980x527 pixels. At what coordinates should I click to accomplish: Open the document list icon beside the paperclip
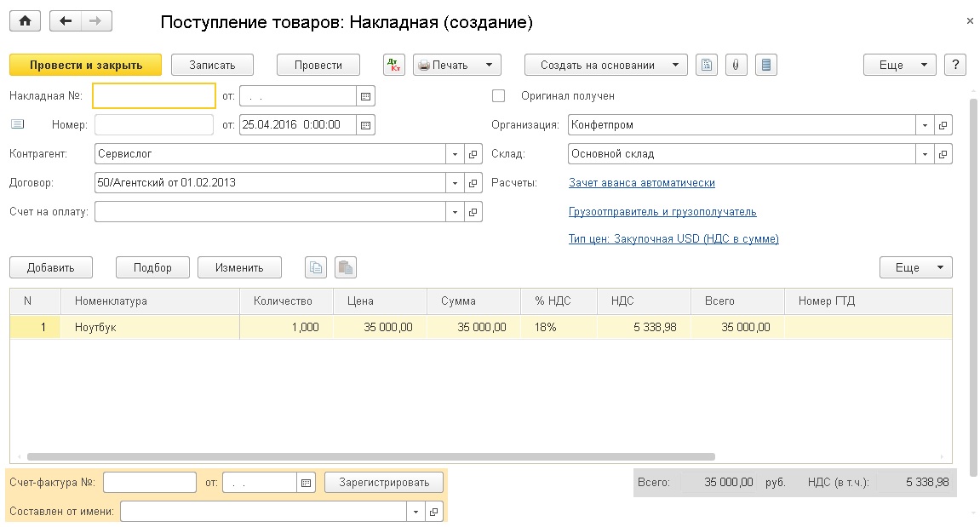(x=766, y=65)
